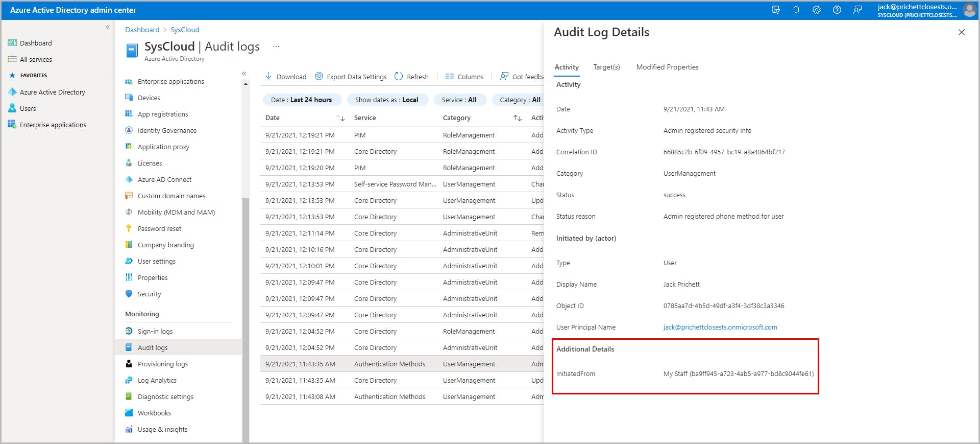This screenshot has width=980, height=444.
Task: Select the 12:13:53 PM Self-service Password row
Action: coord(402,184)
